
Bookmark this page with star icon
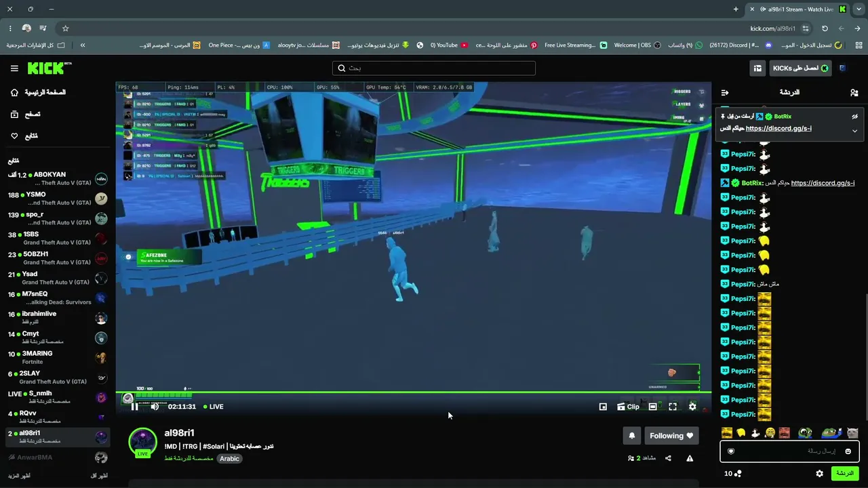click(x=65, y=28)
